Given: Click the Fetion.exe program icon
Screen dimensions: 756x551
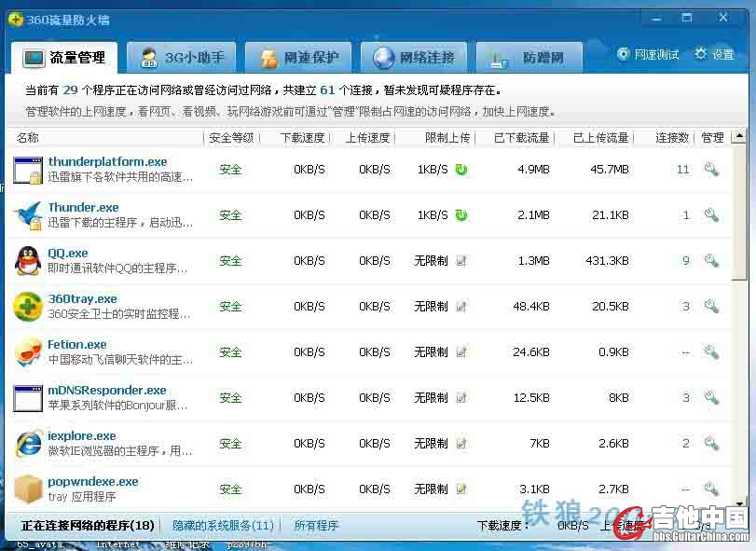Looking at the screenshot, I should coord(28,351).
